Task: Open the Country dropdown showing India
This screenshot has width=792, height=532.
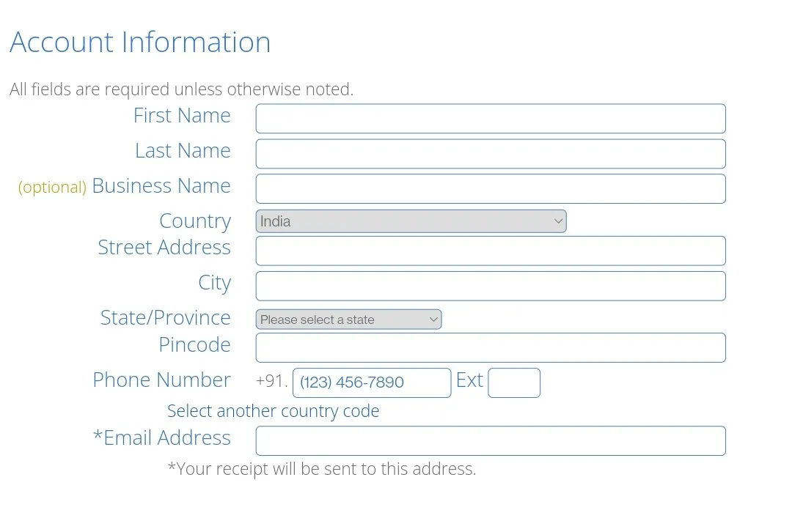Action: click(x=411, y=221)
